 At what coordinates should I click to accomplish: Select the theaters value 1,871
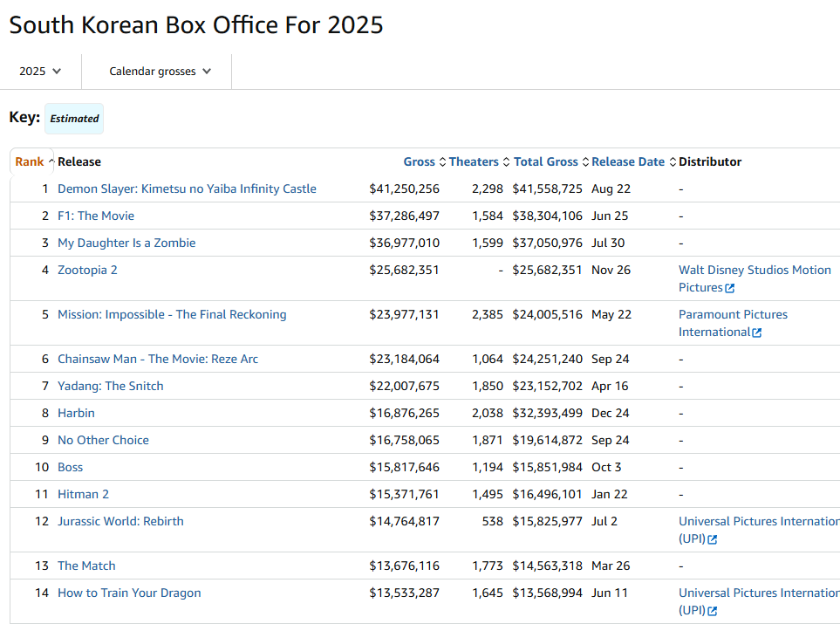point(488,440)
